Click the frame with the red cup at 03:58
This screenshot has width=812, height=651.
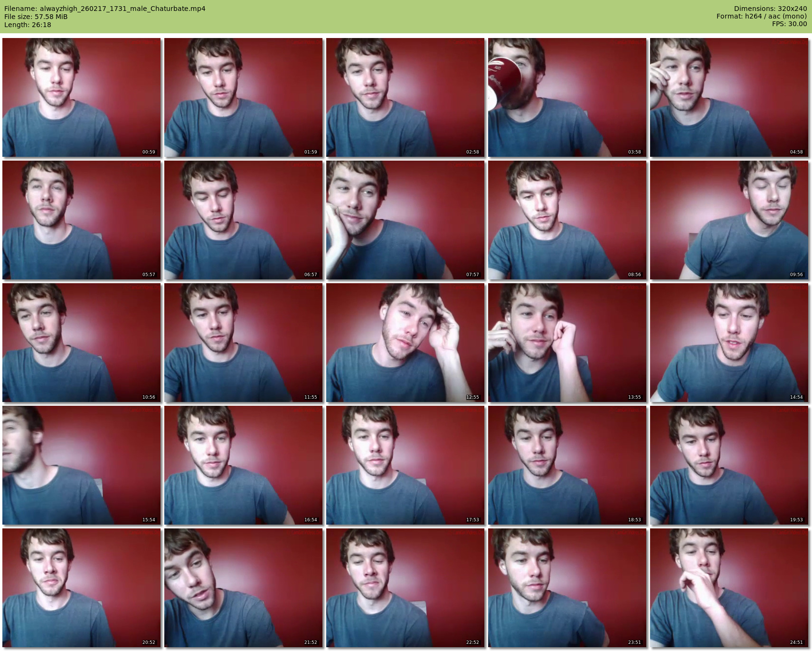click(x=567, y=97)
